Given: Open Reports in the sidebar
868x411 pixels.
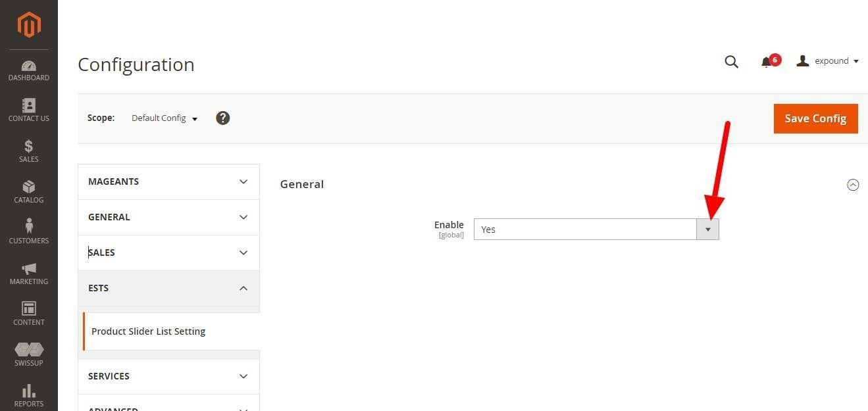Looking at the screenshot, I should point(29,396).
